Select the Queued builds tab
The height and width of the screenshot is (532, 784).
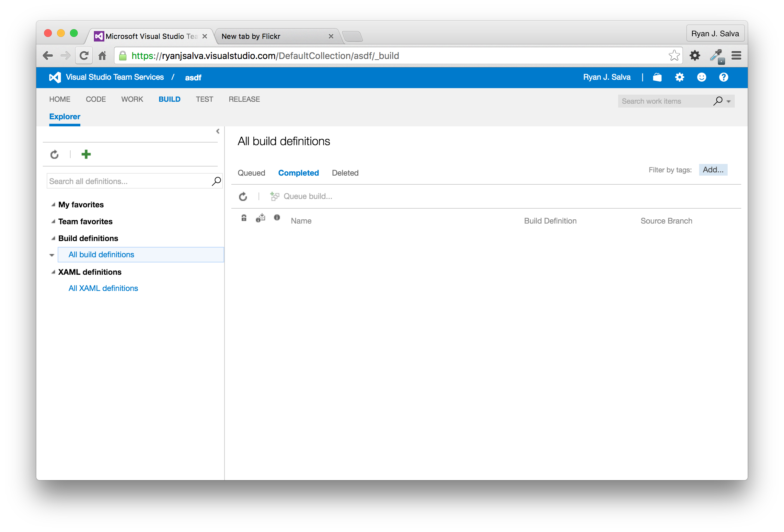click(251, 173)
